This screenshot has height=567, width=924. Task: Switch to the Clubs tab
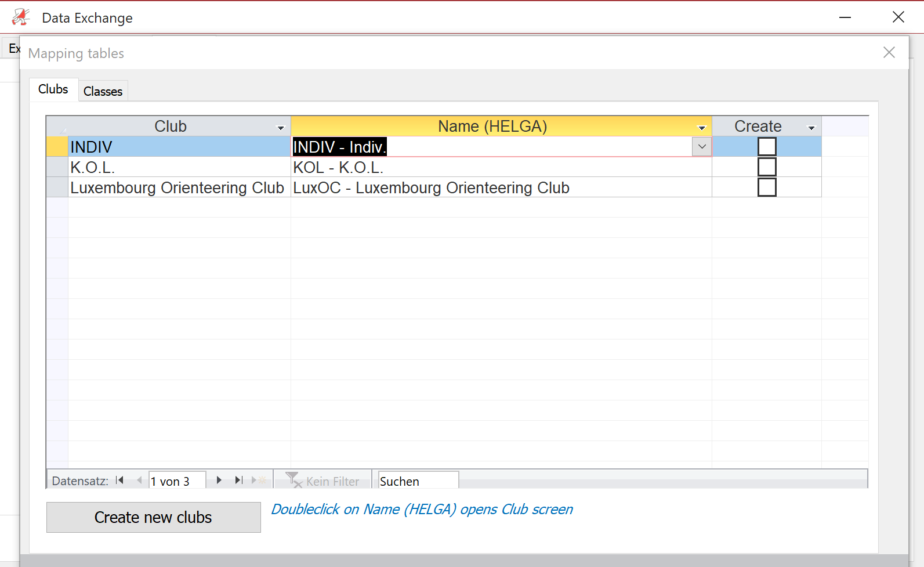(x=53, y=89)
